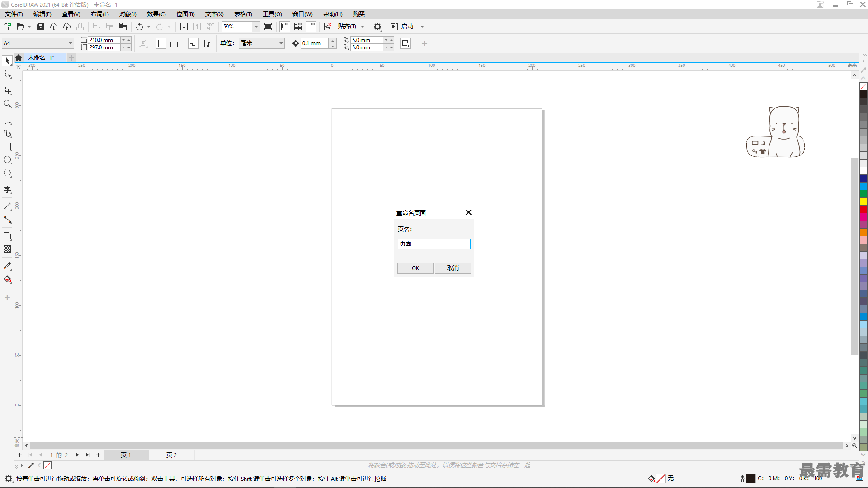This screenshot has height=488, width=868.
Task: Open the zoom level dropdown
Action: click(x=256, y=27)
